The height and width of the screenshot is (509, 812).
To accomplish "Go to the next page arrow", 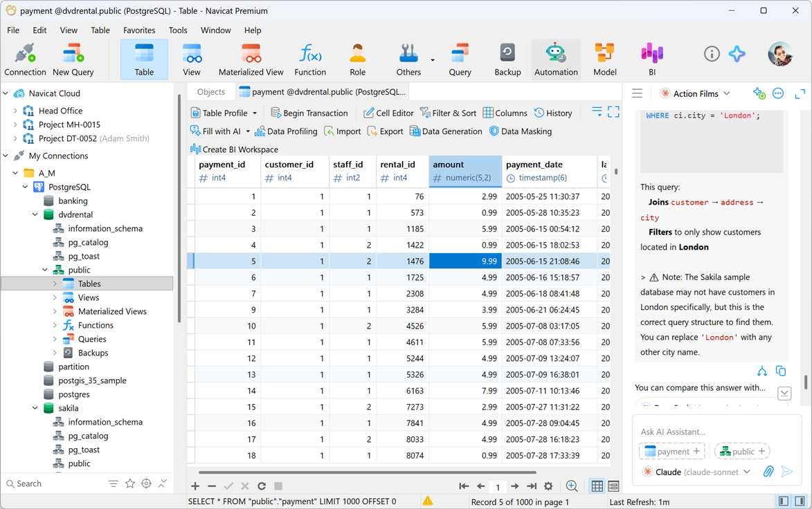I will 515,485.
